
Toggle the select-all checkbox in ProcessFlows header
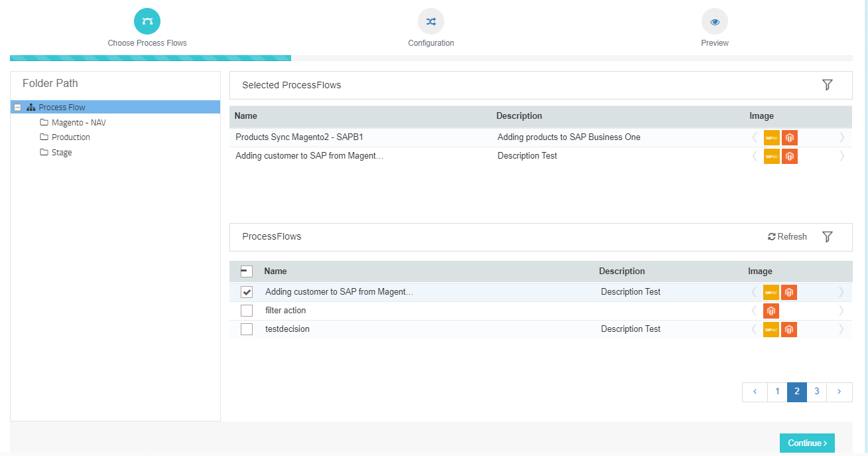click(x=246, y=271)
